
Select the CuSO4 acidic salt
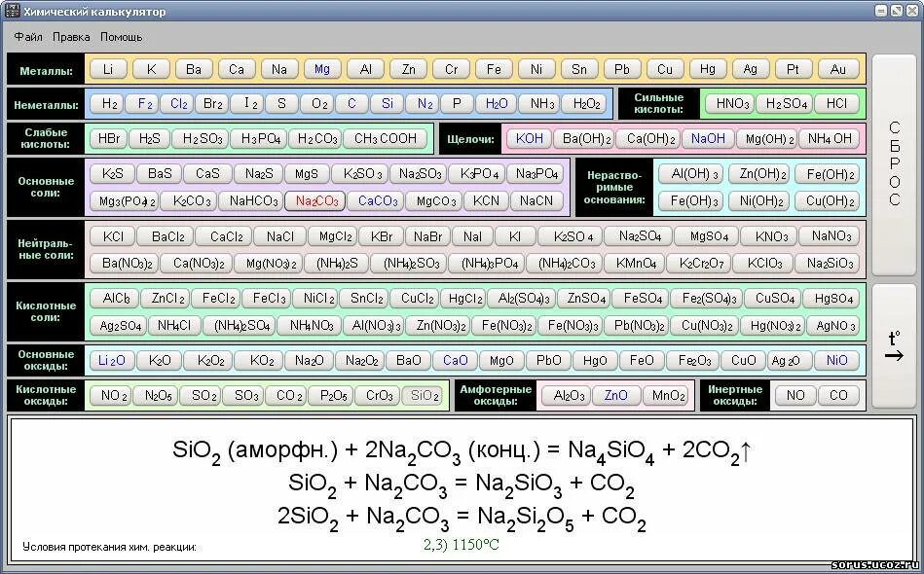(x=774, y=299)
